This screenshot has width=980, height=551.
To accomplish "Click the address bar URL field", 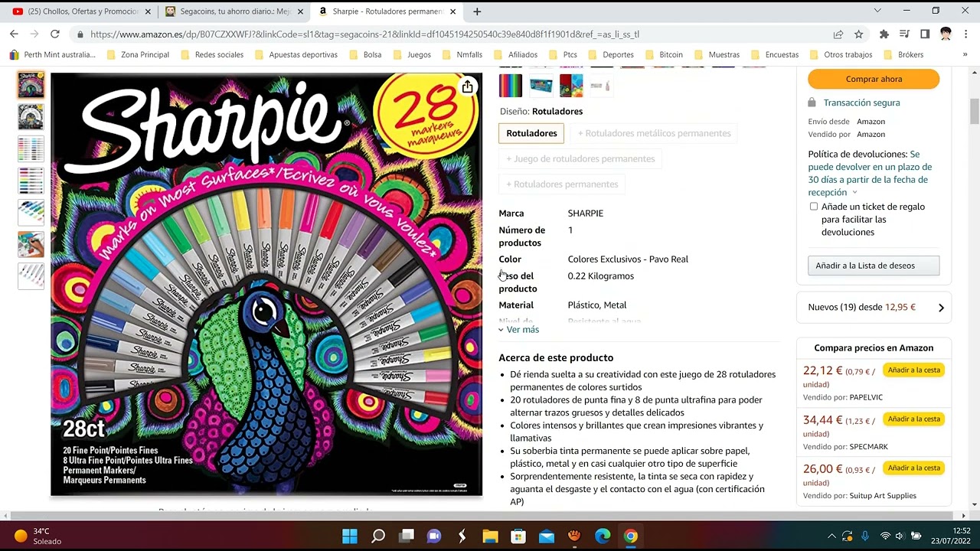I will point(452,34).
